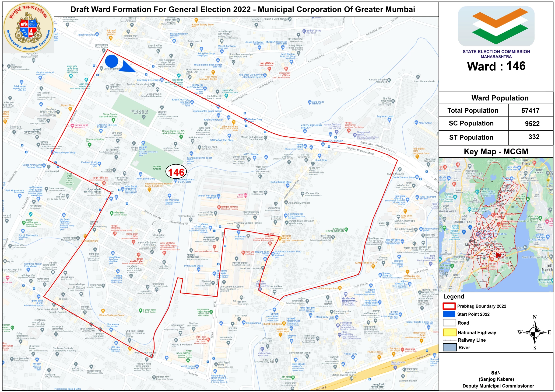
Task: Click the north compass rose
Action: [x=535, y=333]
